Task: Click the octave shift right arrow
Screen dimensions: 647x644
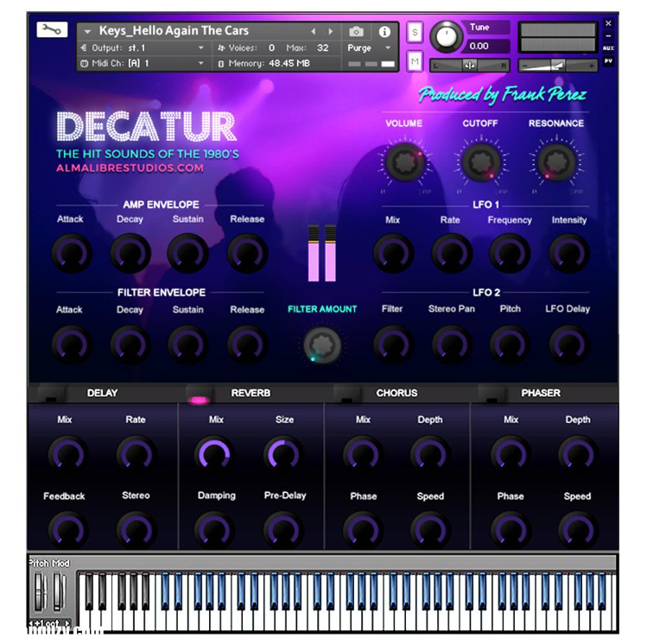Action: (x=67, y=623)
